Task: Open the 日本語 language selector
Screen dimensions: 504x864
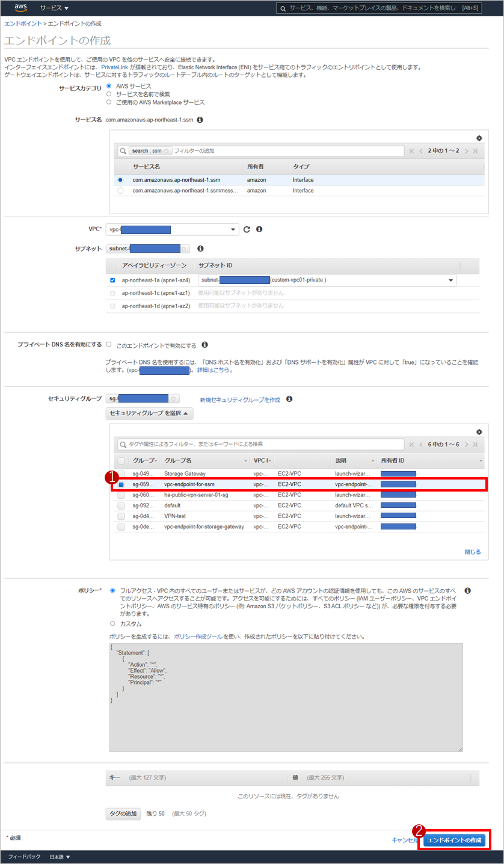Action: coord(60,857)
